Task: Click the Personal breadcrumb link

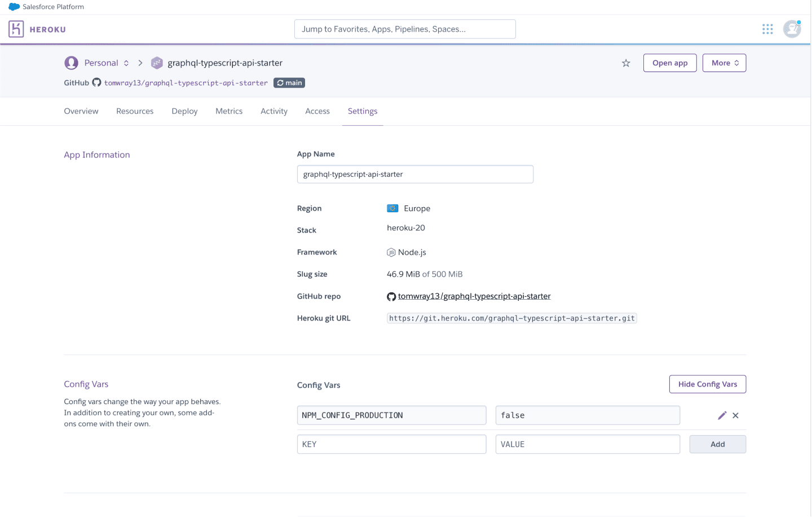Action: [x=101, y=63]
